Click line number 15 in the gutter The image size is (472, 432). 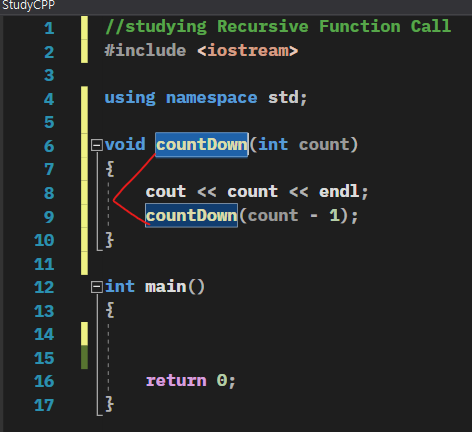[44, 358]
